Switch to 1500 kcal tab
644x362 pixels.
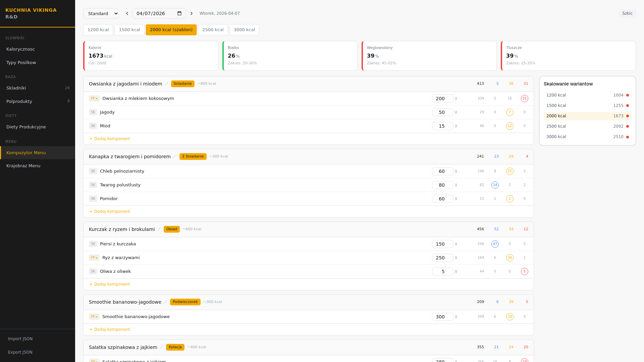pos(129,30)
